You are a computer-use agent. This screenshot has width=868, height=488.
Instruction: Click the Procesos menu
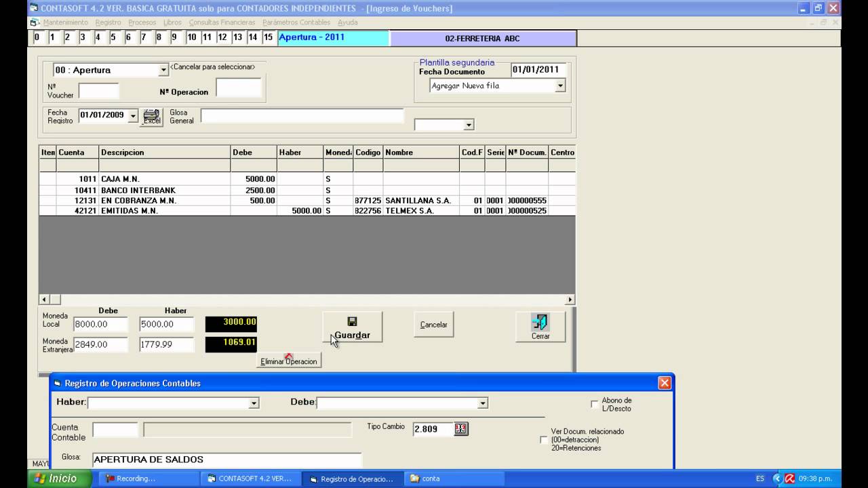142,22
